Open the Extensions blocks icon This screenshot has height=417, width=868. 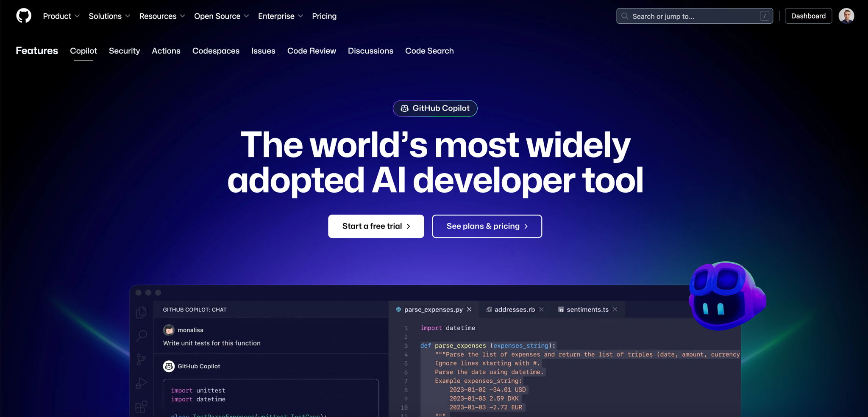pos(141,407)
